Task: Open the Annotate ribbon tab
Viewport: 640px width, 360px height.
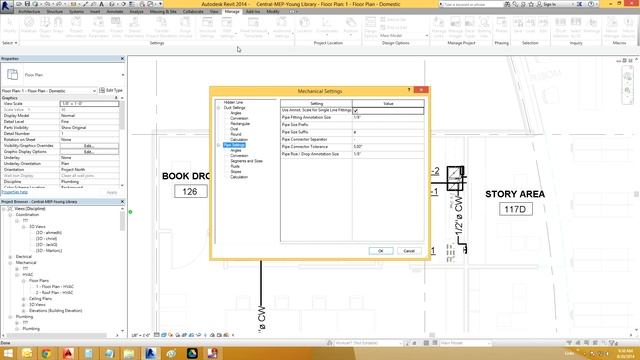Action: [115, 11]
